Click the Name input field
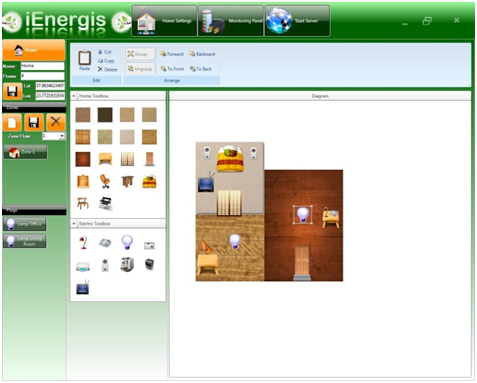The height and width of the screenshot is (383, 477). tap(42, 66)
